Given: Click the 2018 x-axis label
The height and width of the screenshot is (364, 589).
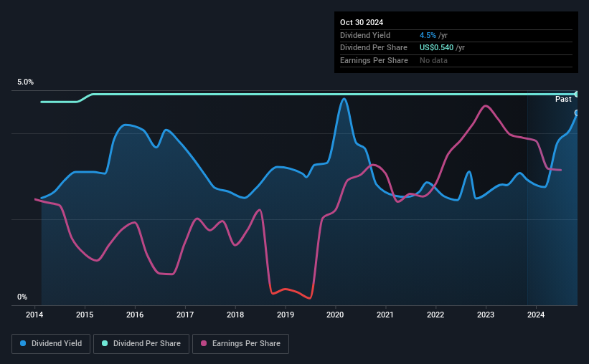Looking at the screenshot, I should (x=235, y=315).
